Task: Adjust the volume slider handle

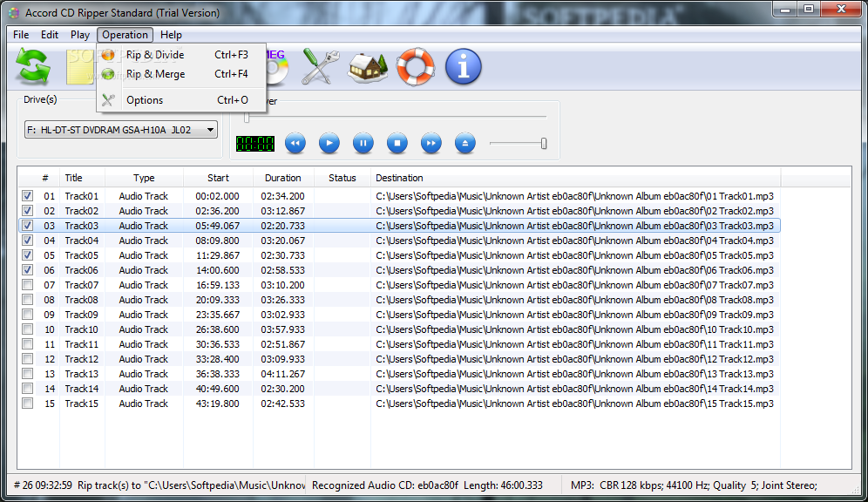Action: (x=544, y=143)
